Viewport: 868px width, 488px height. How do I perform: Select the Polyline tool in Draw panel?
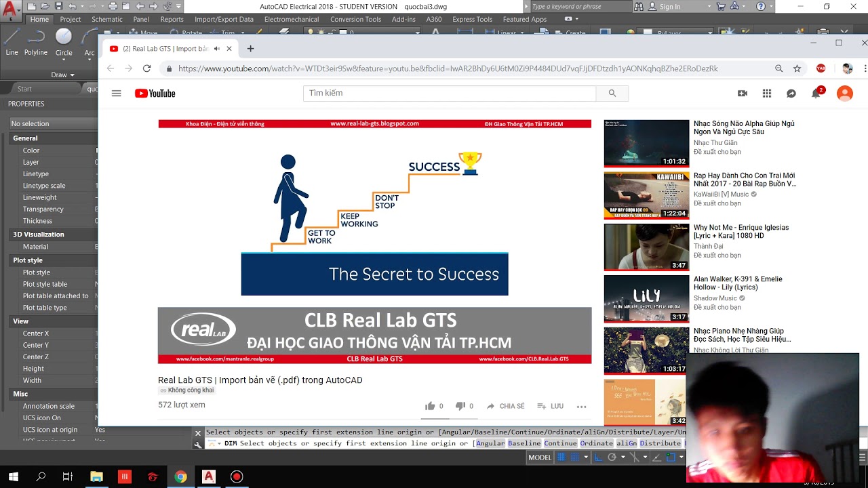click(36, 41)
